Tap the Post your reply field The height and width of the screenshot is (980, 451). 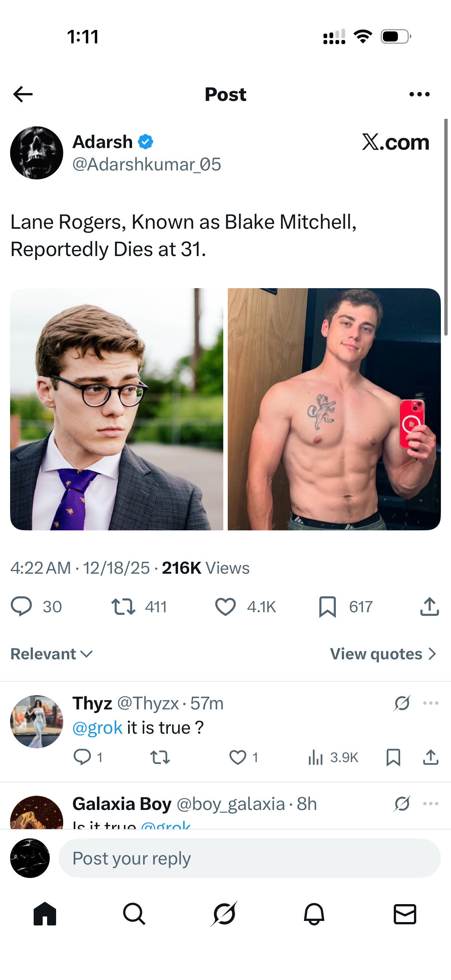(x=249, y=859)
